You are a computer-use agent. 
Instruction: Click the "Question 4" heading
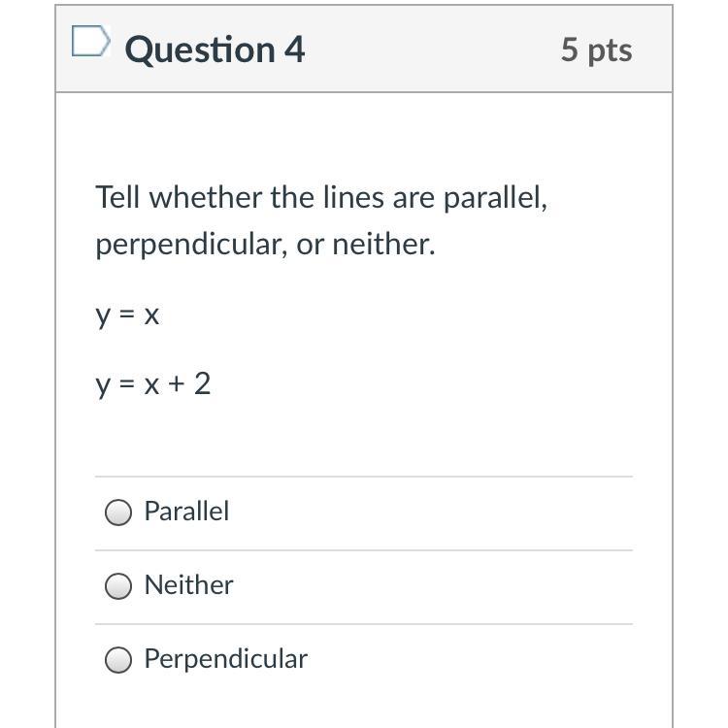(x=215, y=50)
